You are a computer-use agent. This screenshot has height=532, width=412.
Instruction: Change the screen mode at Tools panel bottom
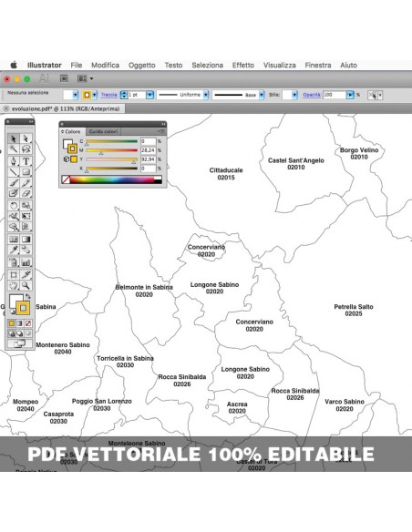pos(19,343)
